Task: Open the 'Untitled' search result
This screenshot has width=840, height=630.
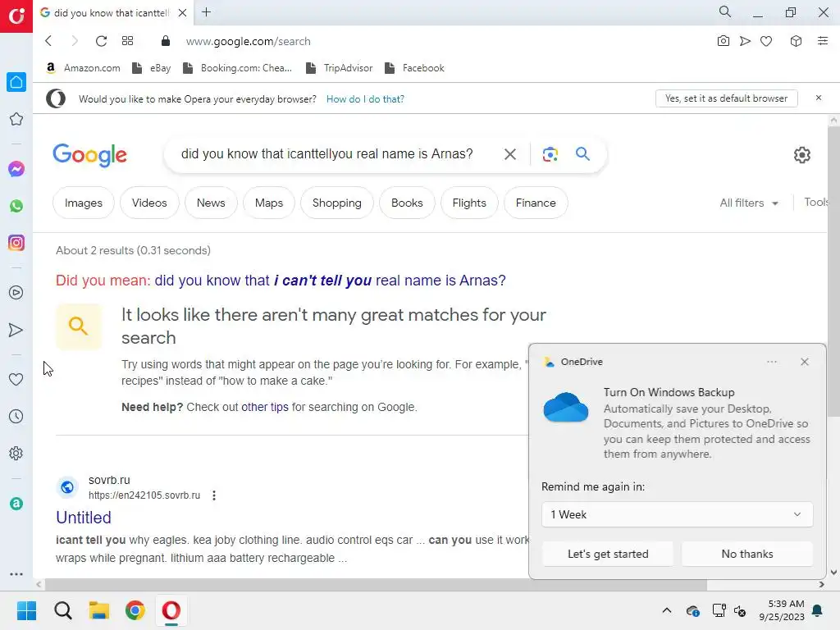Action: tap(84, 518)
